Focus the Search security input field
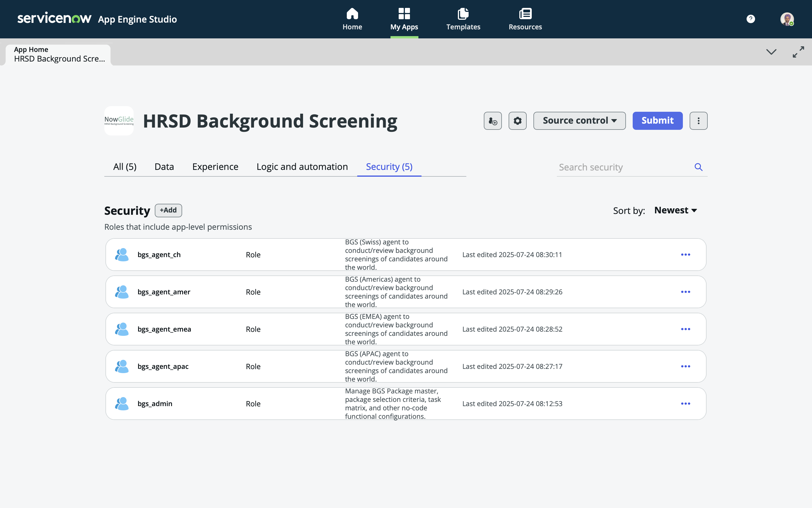The width and height of the screenshot is (812, 508). coord(624,167)
